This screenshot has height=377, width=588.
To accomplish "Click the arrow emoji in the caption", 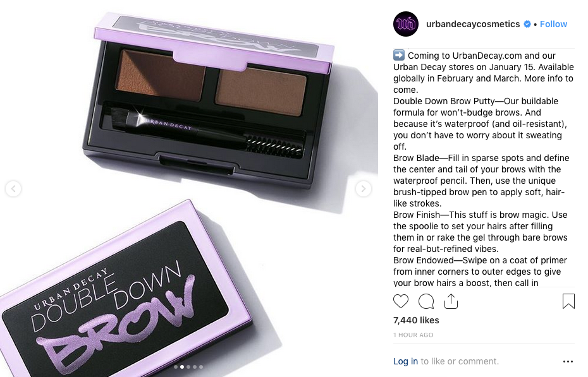I will tap(399, 56).
